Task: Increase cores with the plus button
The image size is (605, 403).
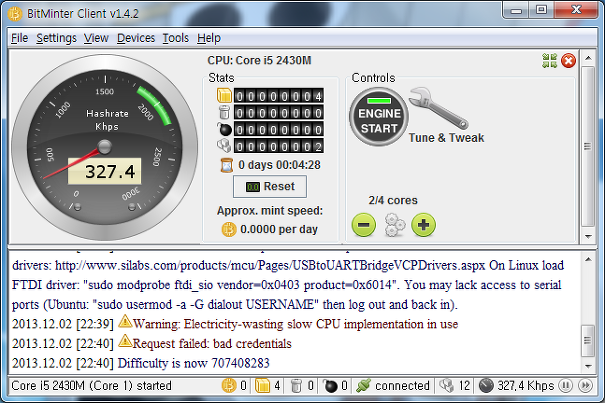Action: (x=423, y=225)
